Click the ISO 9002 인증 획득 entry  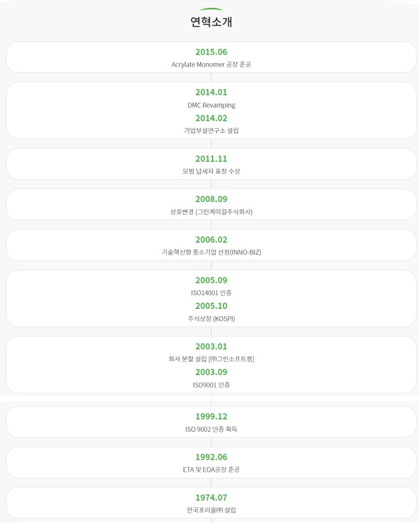(x=211, y=429)
